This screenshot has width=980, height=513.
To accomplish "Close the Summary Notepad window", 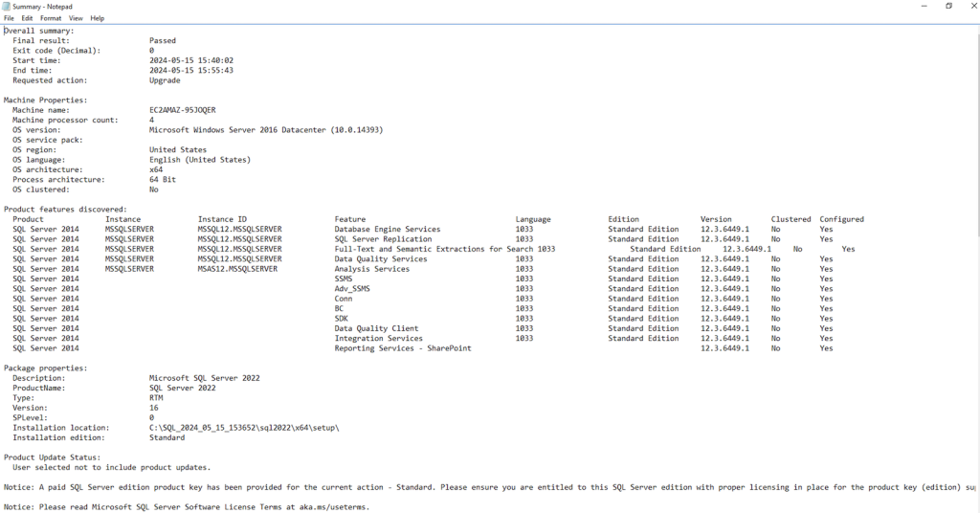I will pyautogui.click(x=972, y=6).
